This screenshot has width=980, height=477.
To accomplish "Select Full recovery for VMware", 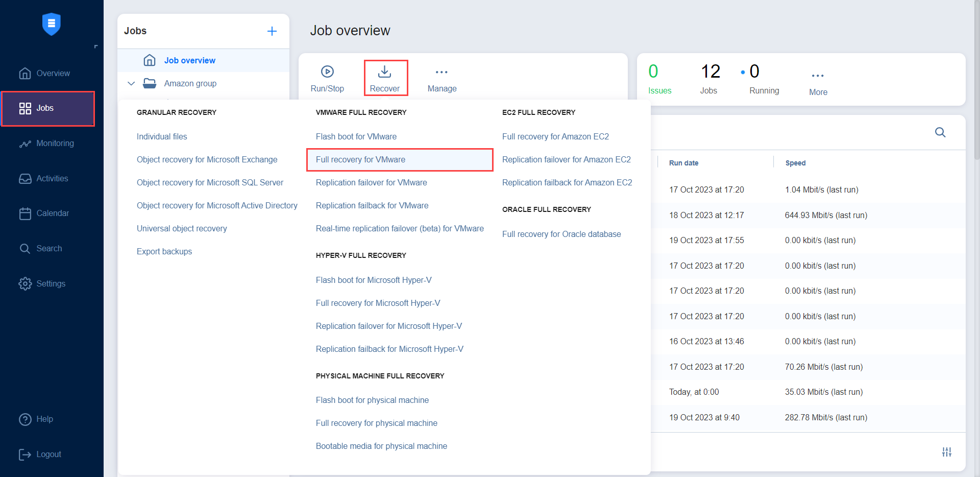I will [360, 159].
